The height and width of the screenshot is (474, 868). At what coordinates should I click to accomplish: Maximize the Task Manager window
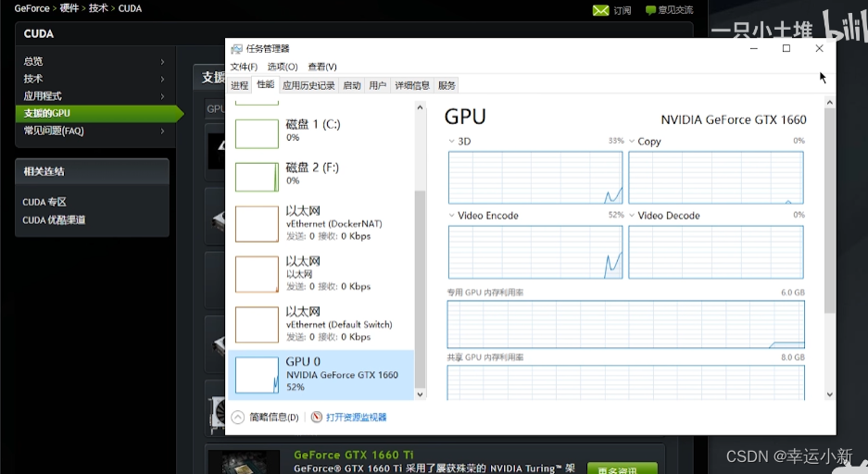point(786,49)
